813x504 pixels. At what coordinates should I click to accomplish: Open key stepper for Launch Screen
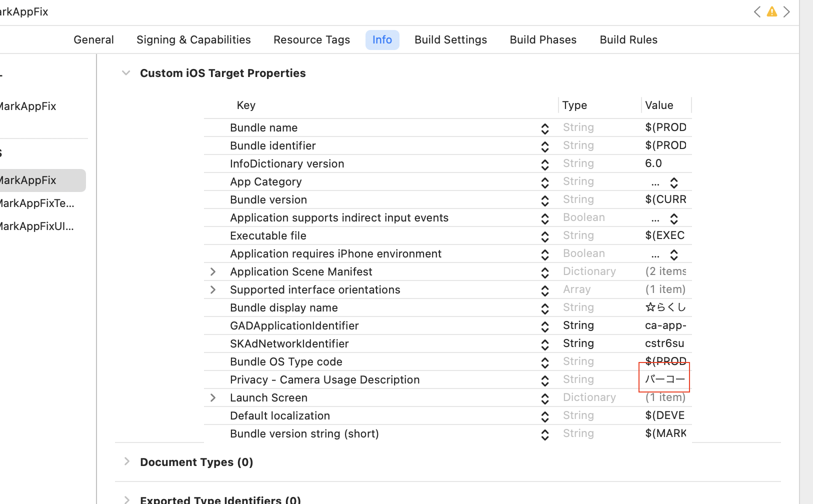pos(545,398)
